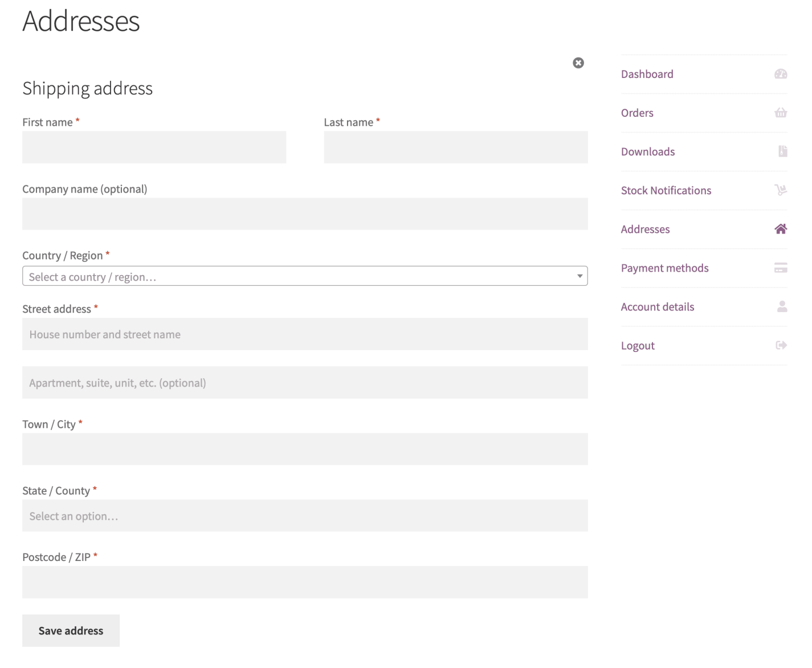The image size is (812, 668).
Task: Click the Orders basket icon
Action: (780, 112)
